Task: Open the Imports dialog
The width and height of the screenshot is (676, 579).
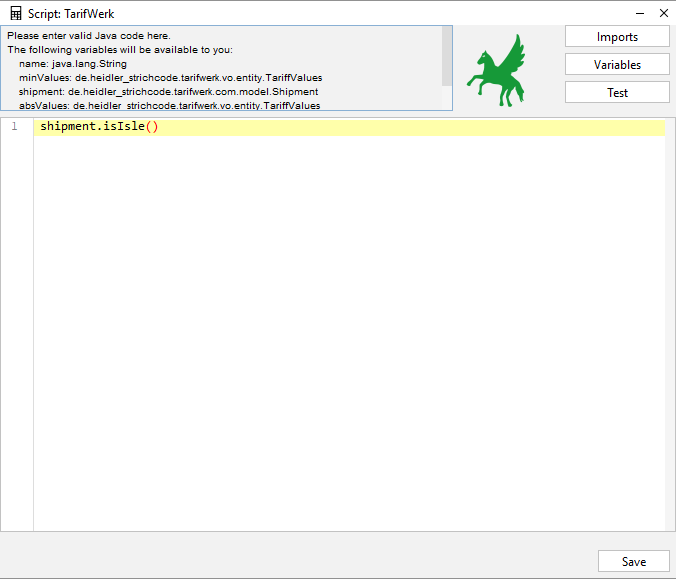Action: 617,37
